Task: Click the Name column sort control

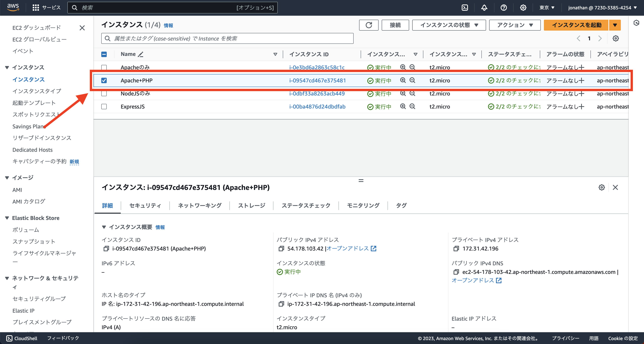Action: [275, 54]
